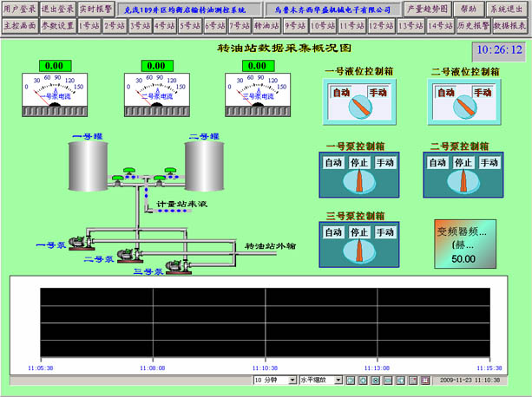Click the 二号罐 storage tank
The width and height of the screenshot is (532, 397).
point(205,164)
